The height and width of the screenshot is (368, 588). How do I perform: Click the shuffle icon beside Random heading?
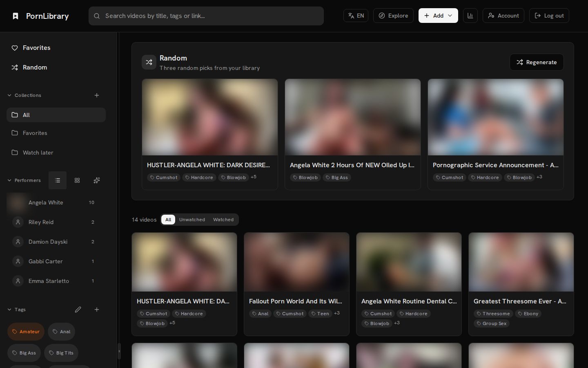point(149,62)
